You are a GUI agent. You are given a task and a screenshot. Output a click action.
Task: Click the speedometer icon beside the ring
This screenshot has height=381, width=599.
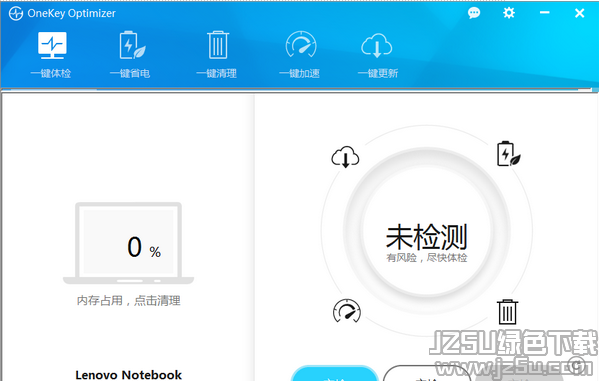[x=347, y=310]
